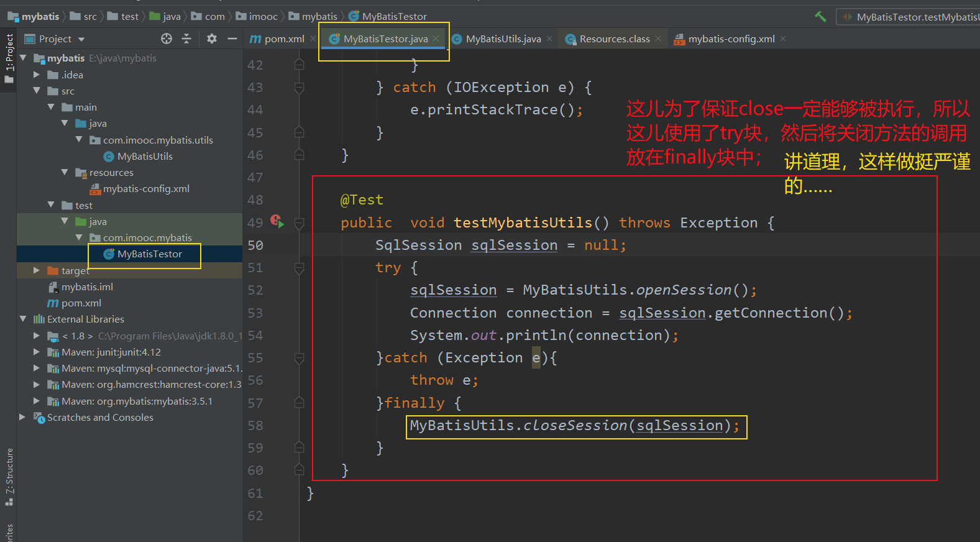Viewport: 980px width, 542px height.
Task: Expand the Maven: org.mybatis:mybatis:3.5.1 library
Action: (x=37, y=401)
